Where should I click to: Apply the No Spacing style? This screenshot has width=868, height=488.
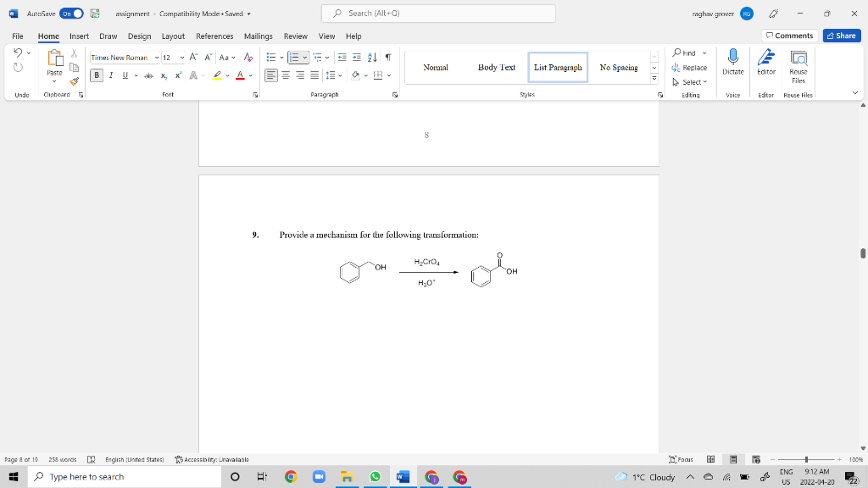point(620,67)
